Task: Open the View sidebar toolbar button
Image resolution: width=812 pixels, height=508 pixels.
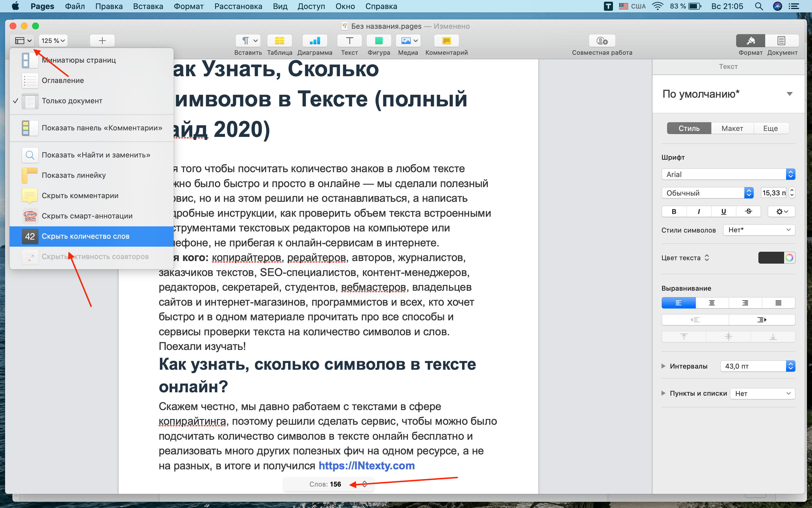Action: tap(23, 41)
